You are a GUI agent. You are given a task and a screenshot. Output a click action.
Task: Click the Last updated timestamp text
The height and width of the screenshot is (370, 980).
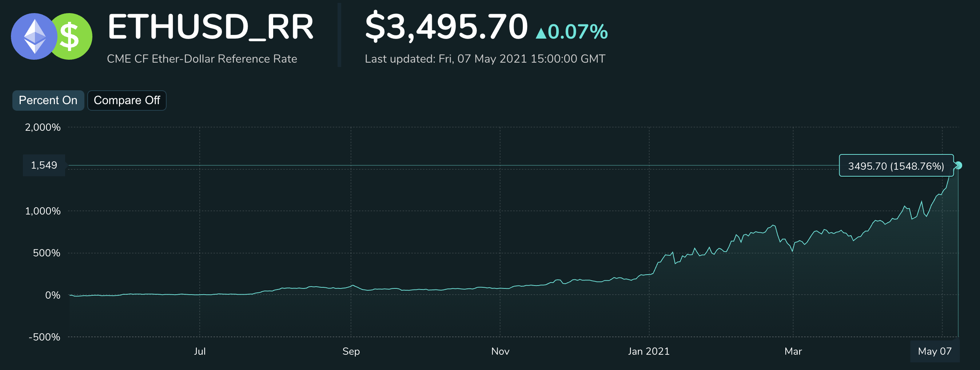tap(485, 59)
